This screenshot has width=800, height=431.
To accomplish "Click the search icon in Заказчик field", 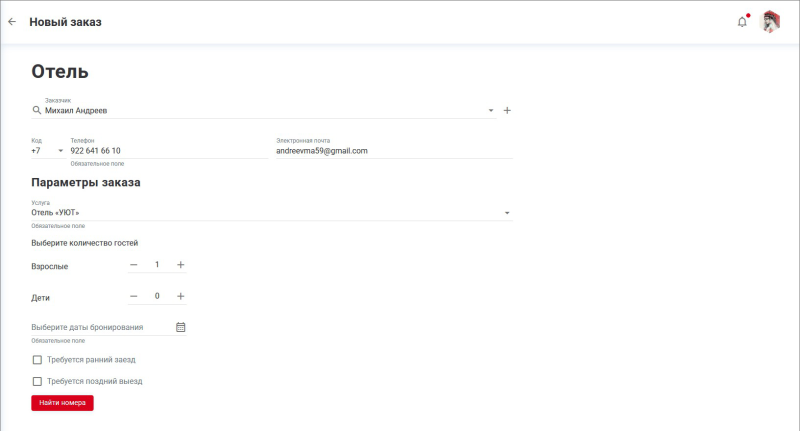I will (37, 110).
